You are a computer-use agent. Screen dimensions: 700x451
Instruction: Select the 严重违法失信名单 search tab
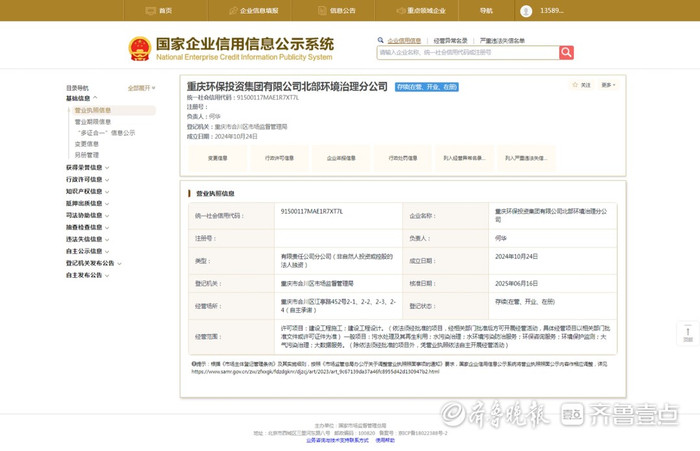pos(502,41)
